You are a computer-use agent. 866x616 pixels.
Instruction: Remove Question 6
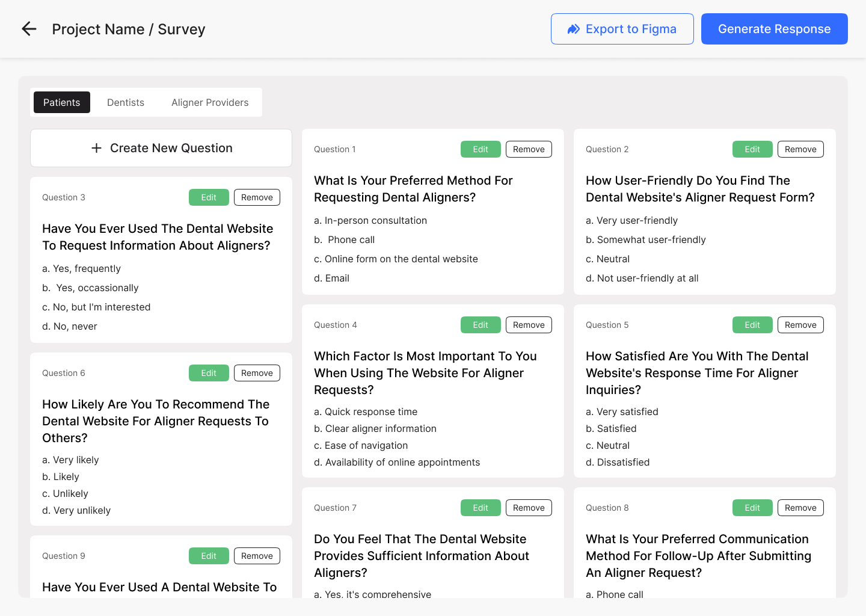click(x=257, y=373)
